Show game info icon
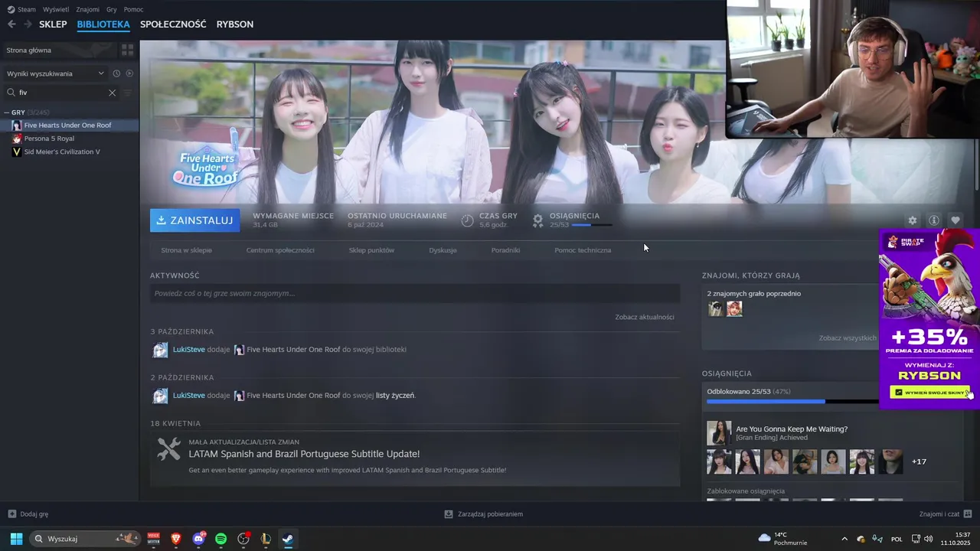 click(934, 220)
